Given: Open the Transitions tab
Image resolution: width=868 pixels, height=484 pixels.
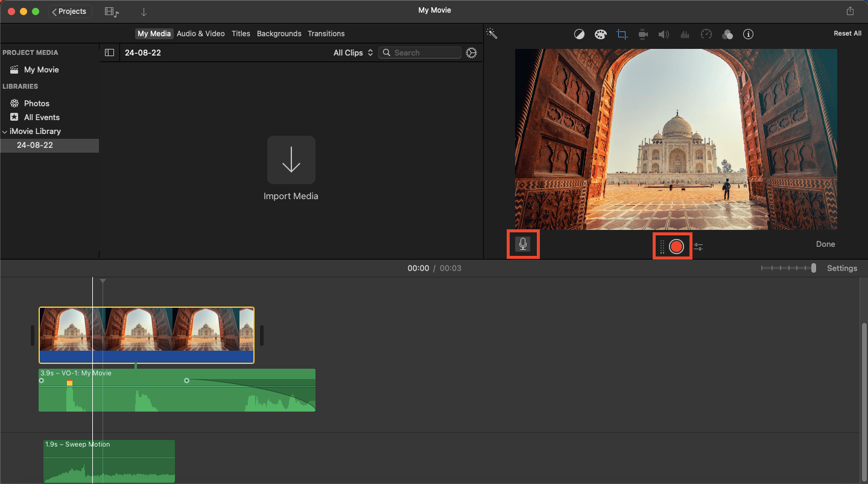Looking at the screenshot, I should pyautogui.click(x=326, y=34).
